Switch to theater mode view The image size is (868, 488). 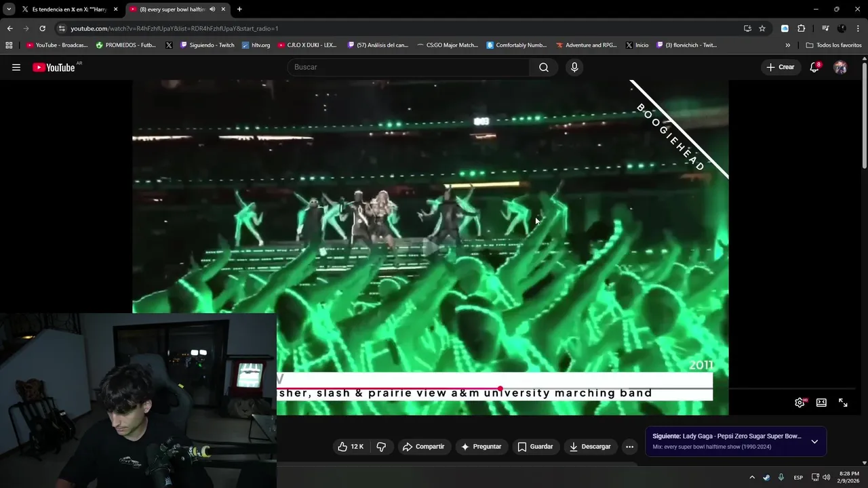[x=821, y=403]
